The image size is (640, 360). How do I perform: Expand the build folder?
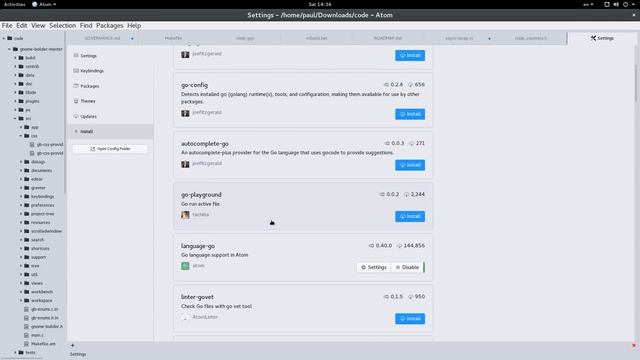(16, 58)
